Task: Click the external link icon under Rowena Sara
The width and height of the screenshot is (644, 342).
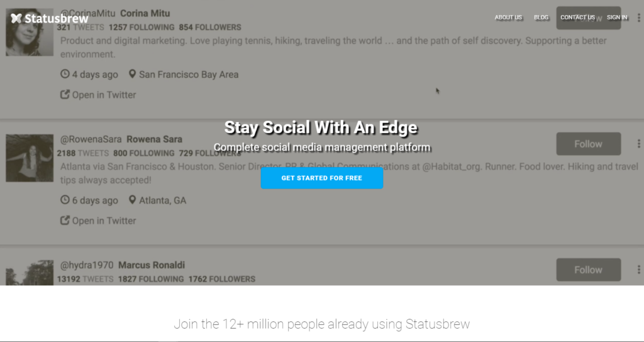Action: 65,221
